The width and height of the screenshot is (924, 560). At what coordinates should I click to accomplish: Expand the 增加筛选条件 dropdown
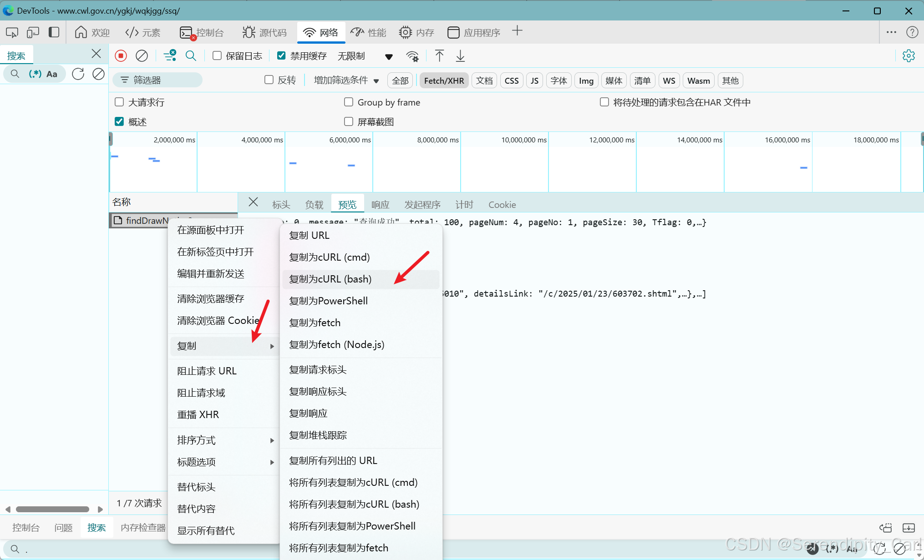click(x=346, y=81)
